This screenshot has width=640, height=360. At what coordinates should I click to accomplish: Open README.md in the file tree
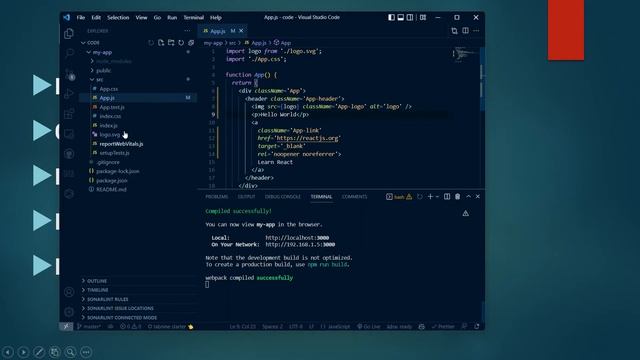point(111,189)
